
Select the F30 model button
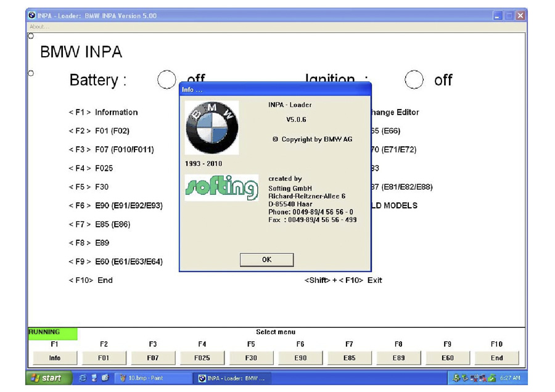(251, 357)
